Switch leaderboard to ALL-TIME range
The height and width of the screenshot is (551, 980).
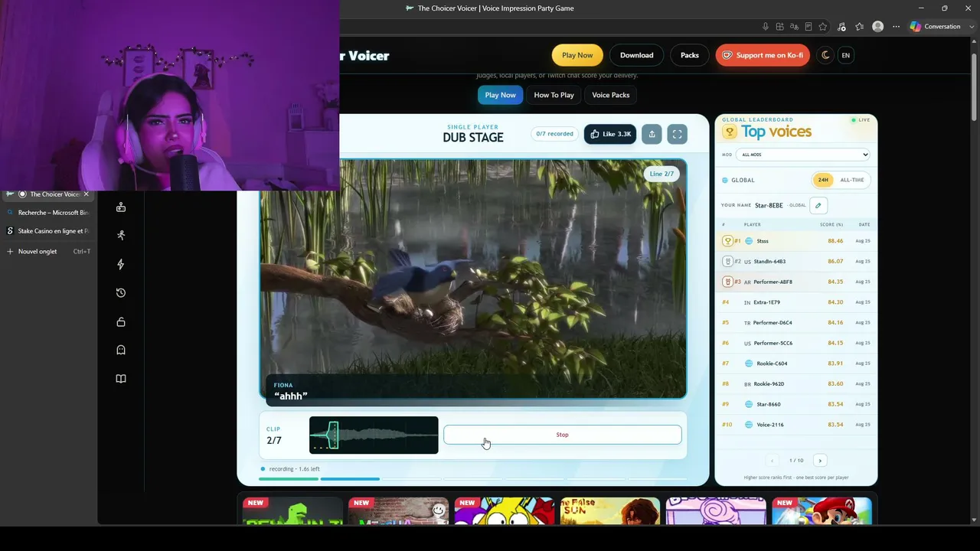coord(852,180)
